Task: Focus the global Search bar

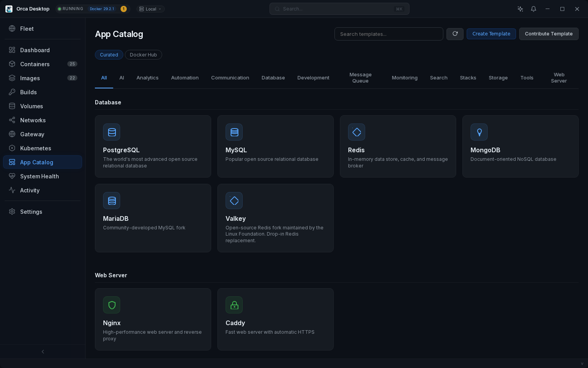Action: coord(339,9)
